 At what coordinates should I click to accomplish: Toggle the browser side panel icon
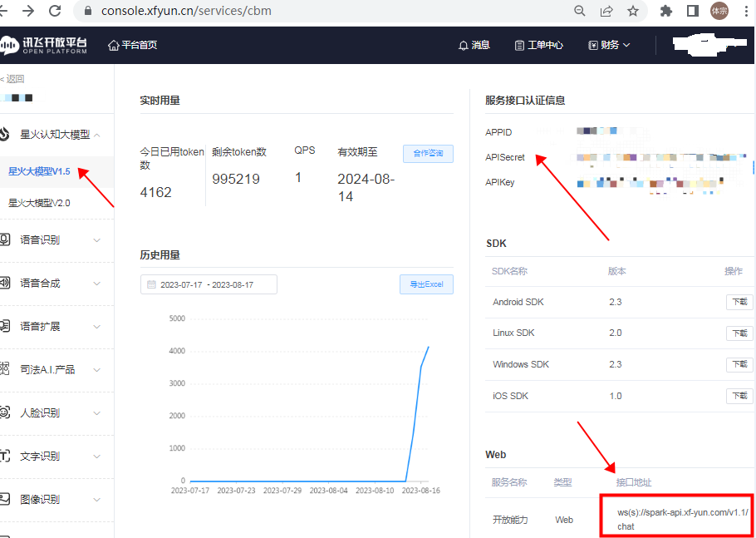(x=693, y=11)
